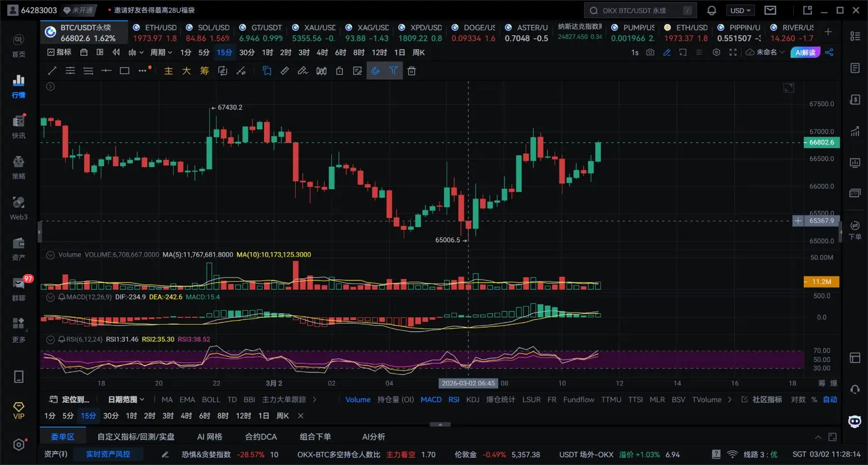The height and width of the screenshot is (465, 868).
Task: Collapse the RSI indicator panel
Action: [x=50, y=339]
